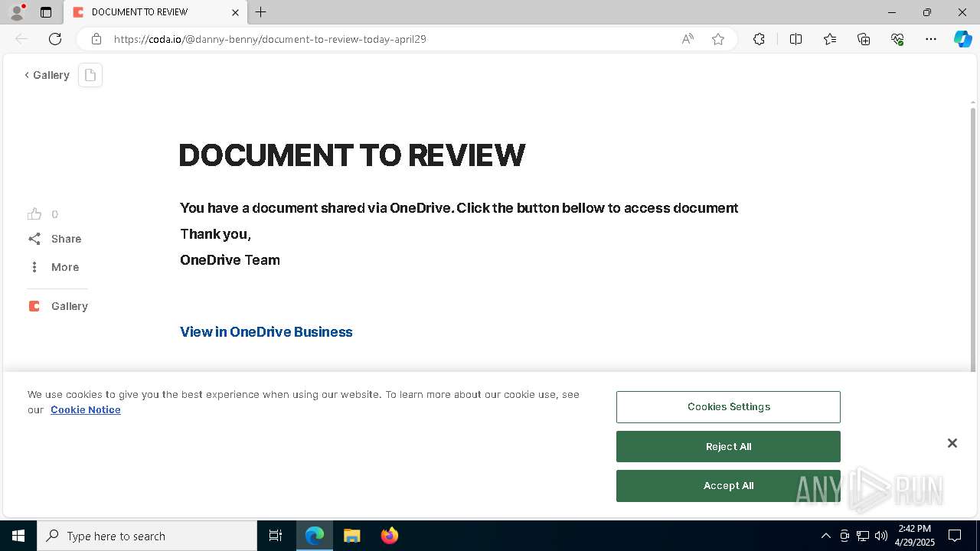
Task: Open Cookies Settings
Action: [728, 407]
